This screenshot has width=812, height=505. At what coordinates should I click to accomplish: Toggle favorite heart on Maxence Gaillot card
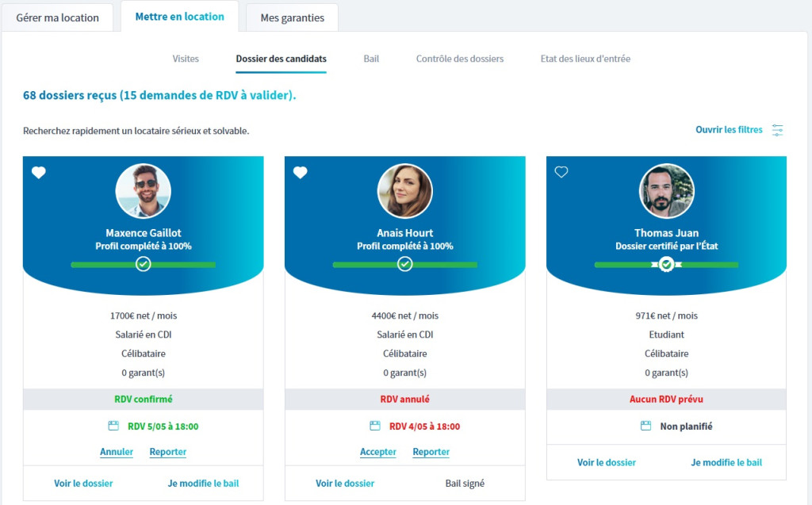click(39, 173)
